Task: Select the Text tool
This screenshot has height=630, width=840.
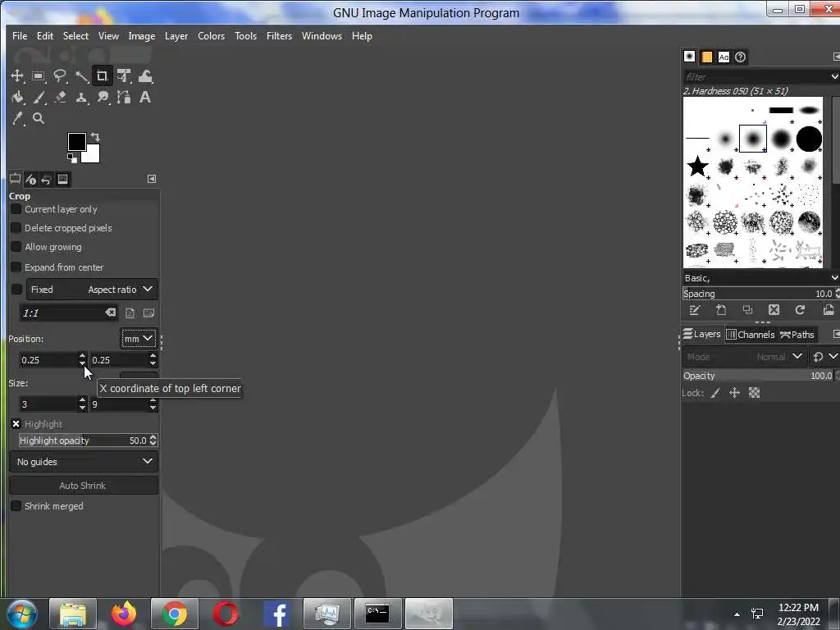Action: pyautogui.click(x=144, y=98)
